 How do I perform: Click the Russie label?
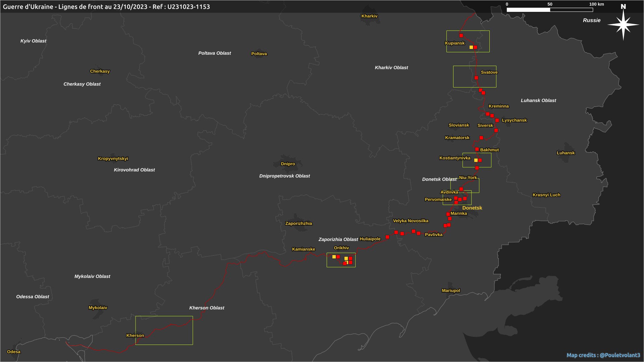pyautogui.click(x=592, y=20)
